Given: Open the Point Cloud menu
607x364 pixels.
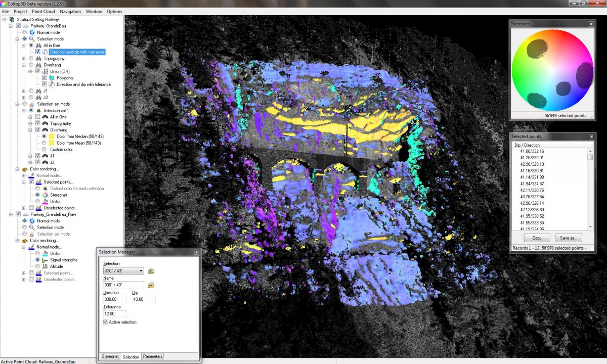Looking at the screenshot, I should pos(44,12).
